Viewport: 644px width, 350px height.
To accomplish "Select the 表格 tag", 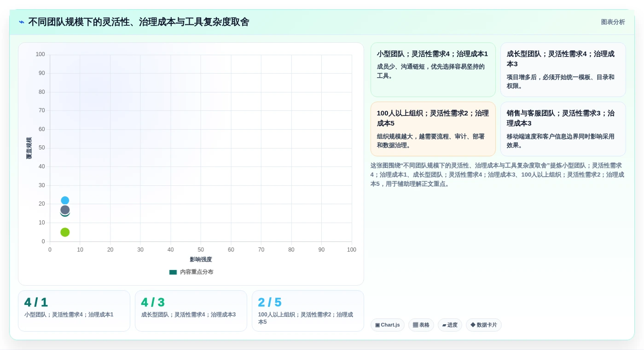I will 421,325.
